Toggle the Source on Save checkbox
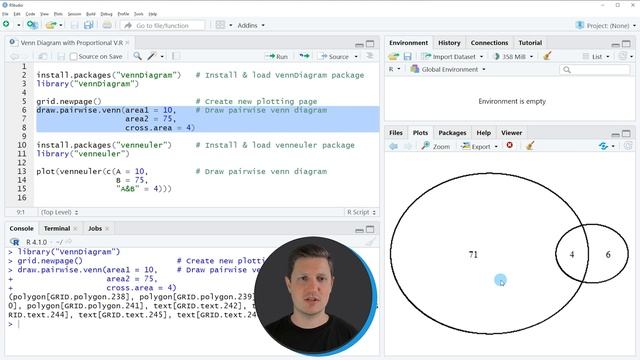640x360 pixels. 73,56
